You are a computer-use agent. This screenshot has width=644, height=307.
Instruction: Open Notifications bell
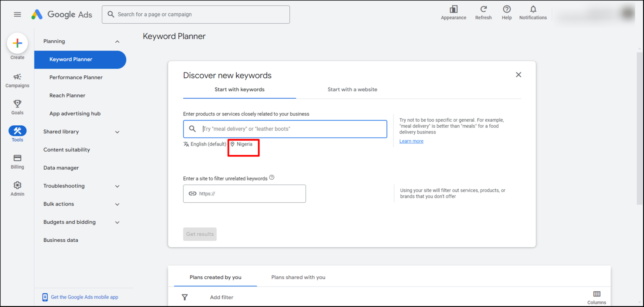point(533,9)
